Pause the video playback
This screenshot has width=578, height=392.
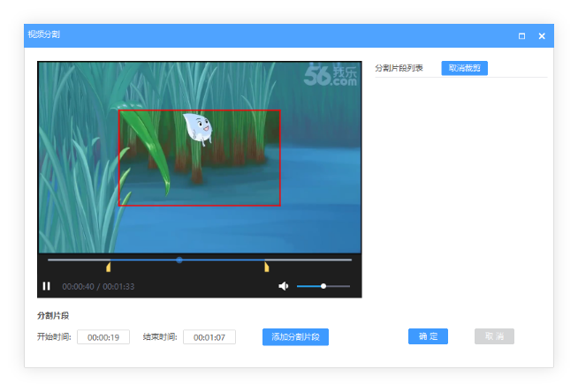tap(47, 286)
